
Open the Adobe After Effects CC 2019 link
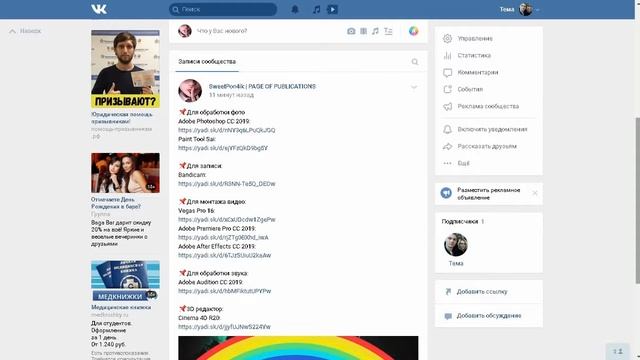[x=224, y=256]
